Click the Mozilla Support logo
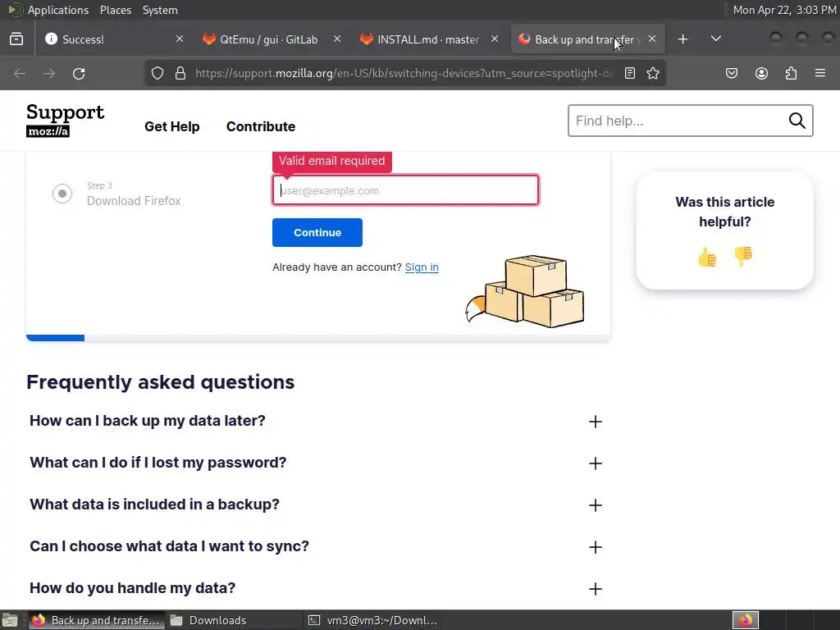The height and width of the screenshot is (630, 840). (65, 120)
